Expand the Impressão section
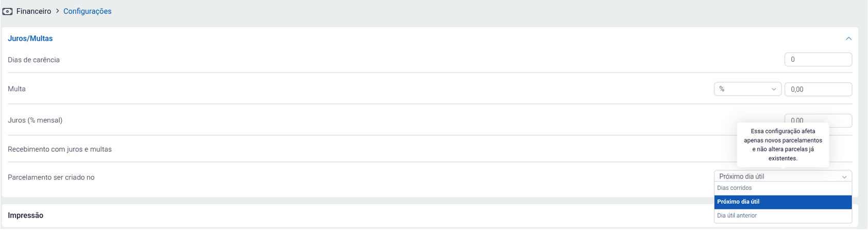The width and height of the screenshot is (868, 230). tap(26, 216)
